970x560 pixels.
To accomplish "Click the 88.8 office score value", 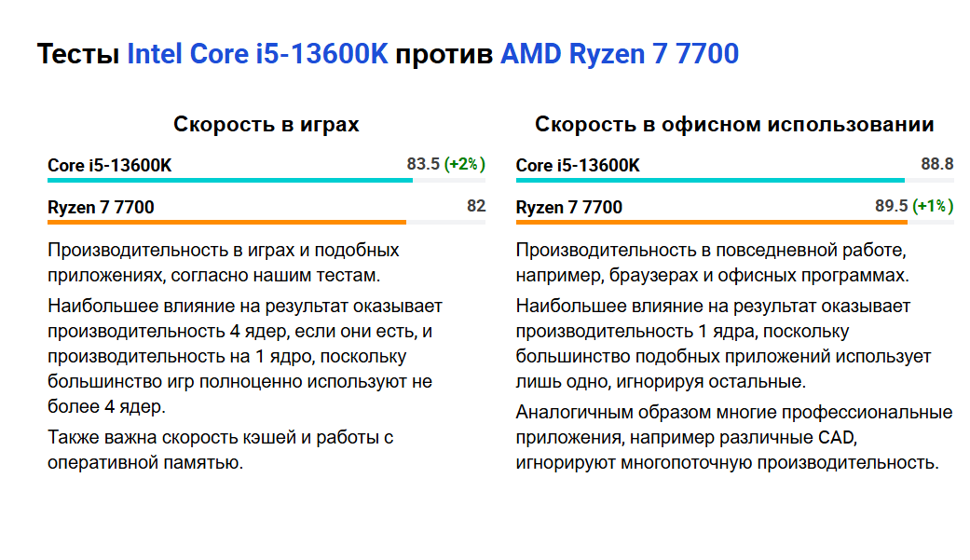I will (936, 164).
